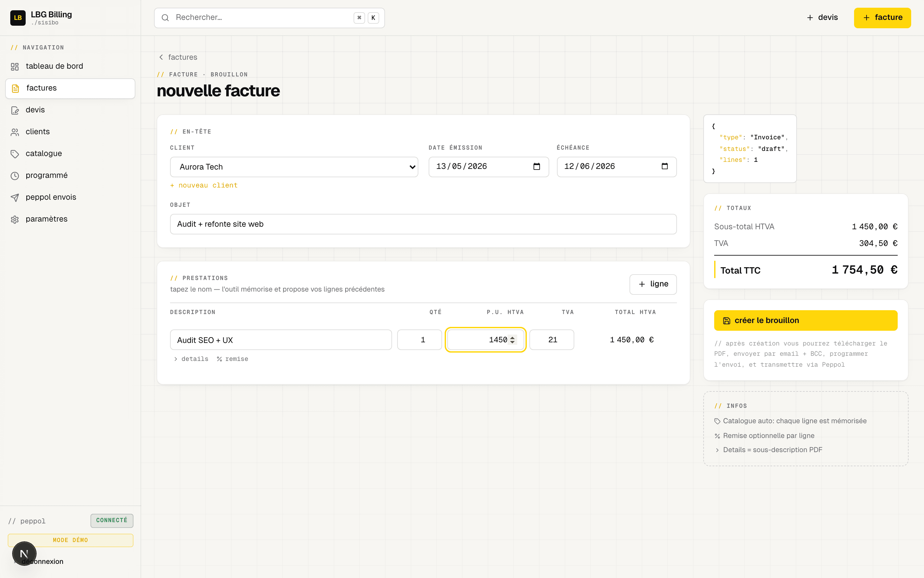Viewport: 924px width, 578px height.
Task: Click the Total TTC amount 1 754,50 €
Action: 864,270
